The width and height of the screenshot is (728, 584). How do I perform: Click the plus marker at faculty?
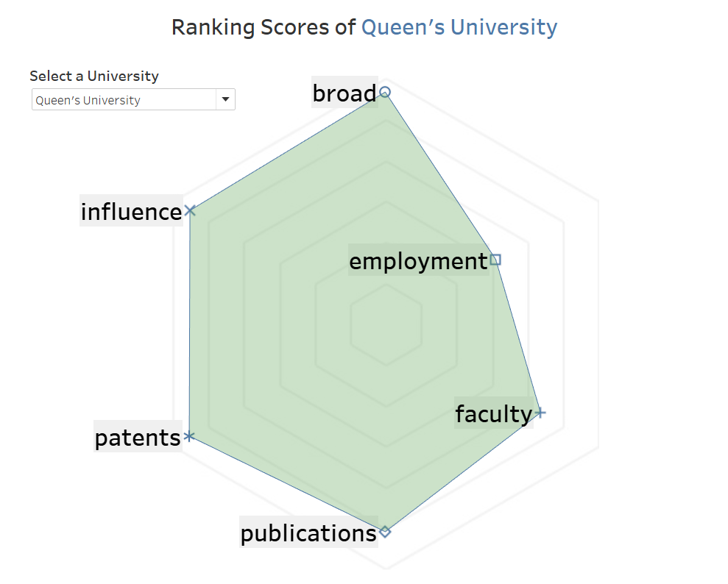pos(540,412)
